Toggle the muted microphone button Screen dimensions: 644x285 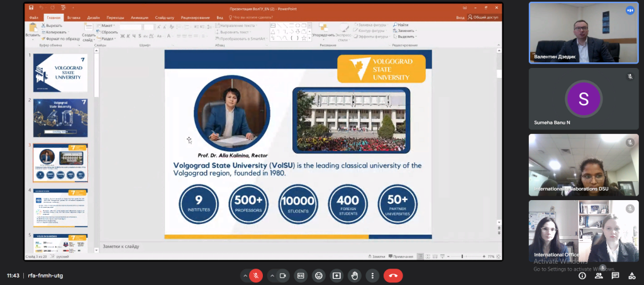point(256,276)
